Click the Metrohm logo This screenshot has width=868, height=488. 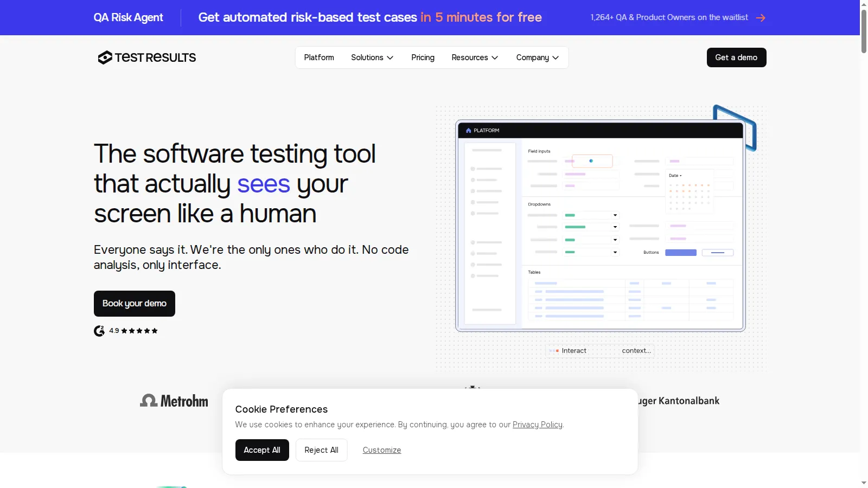click(x=174, y=401)
